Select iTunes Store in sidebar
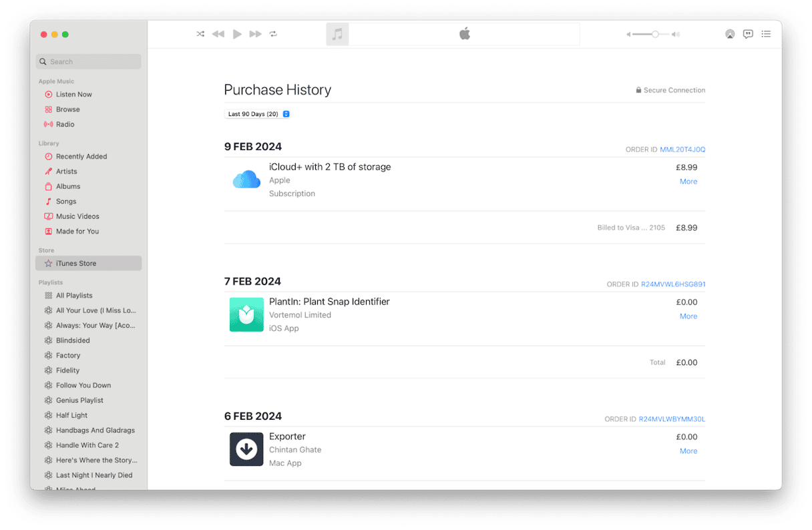812x530 pixels. coord(89,263)
